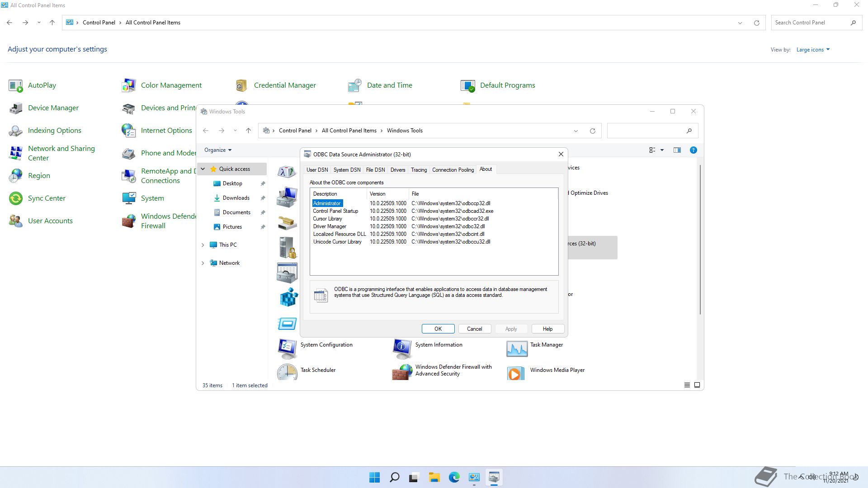The image size is (868, 488).
Task: Open Documents in Quick access
Action: point(236,212)
